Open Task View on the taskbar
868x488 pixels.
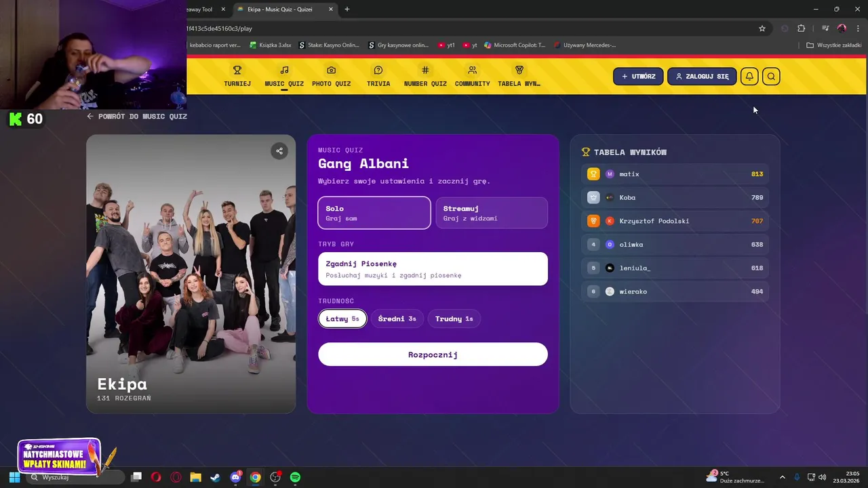(136, 477)
